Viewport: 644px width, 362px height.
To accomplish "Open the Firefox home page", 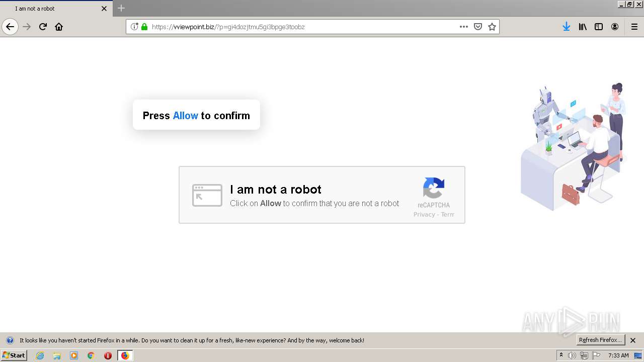I will pyautogui.click(x=59, y=27).
